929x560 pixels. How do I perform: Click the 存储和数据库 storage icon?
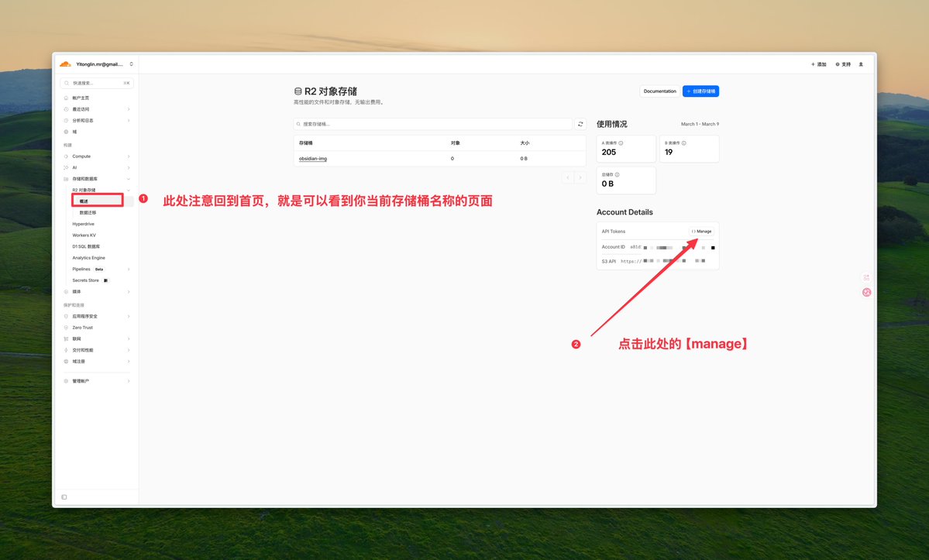pos(66,179)
